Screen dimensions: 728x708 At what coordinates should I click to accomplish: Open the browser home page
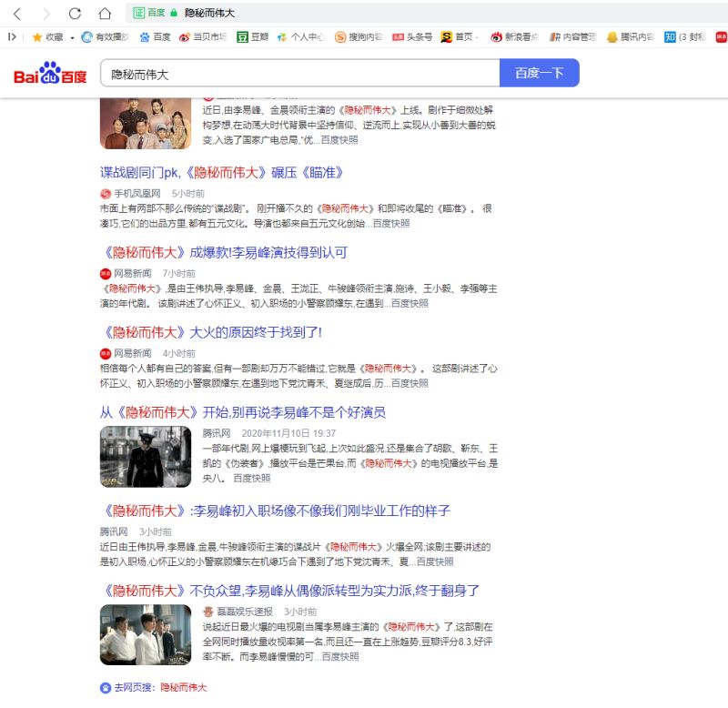coord(105,14)
